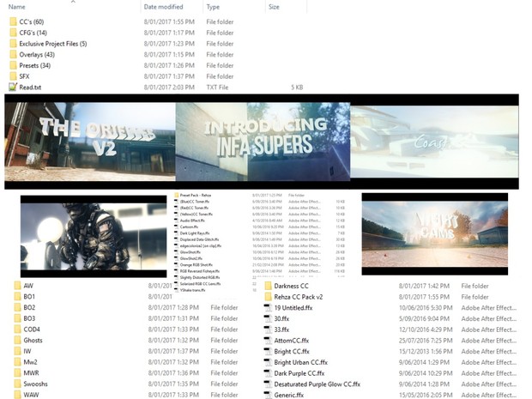Open the Ghosts folder icon

click(17, 340)
